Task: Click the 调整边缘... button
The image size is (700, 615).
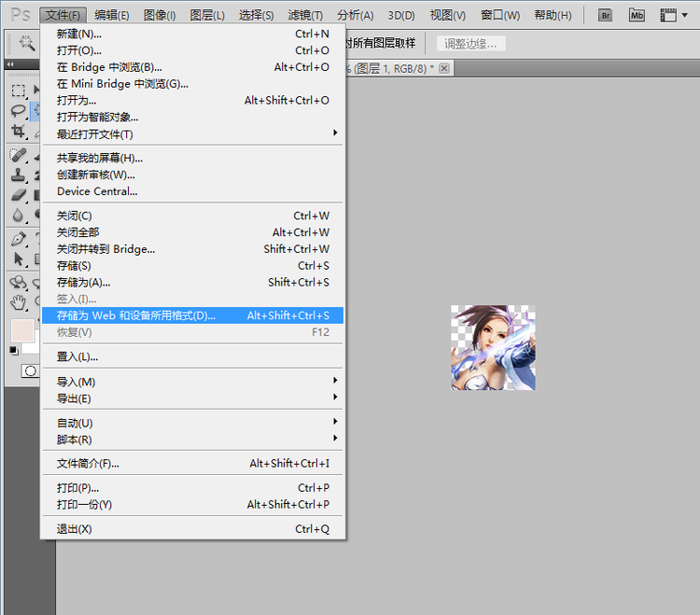Action: point(470,44)
